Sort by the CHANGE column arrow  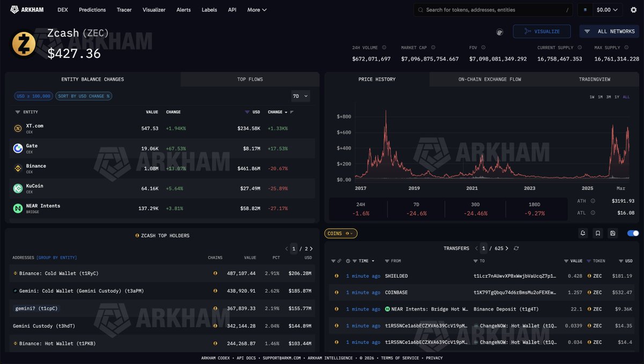(x=286, y=112)
